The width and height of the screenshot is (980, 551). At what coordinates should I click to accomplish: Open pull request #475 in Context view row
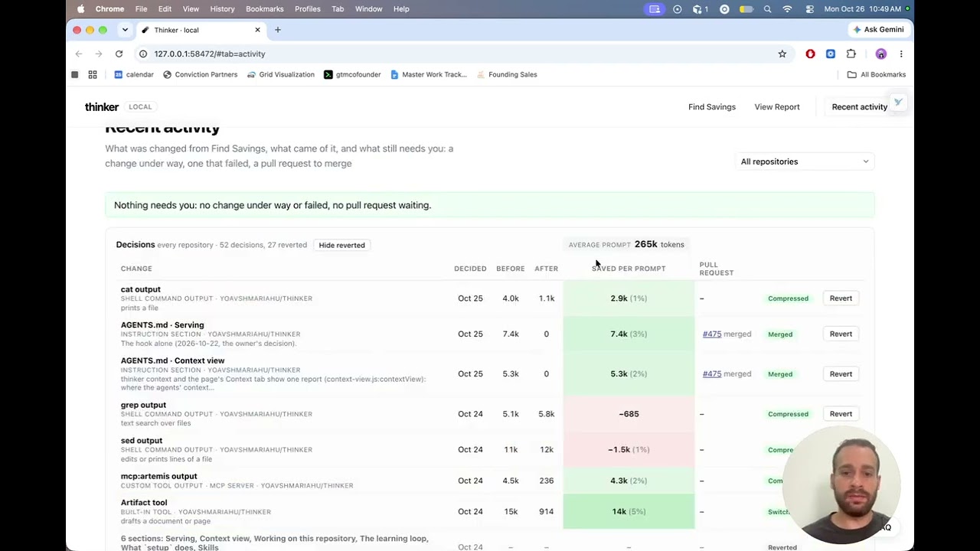click(712, 374)
